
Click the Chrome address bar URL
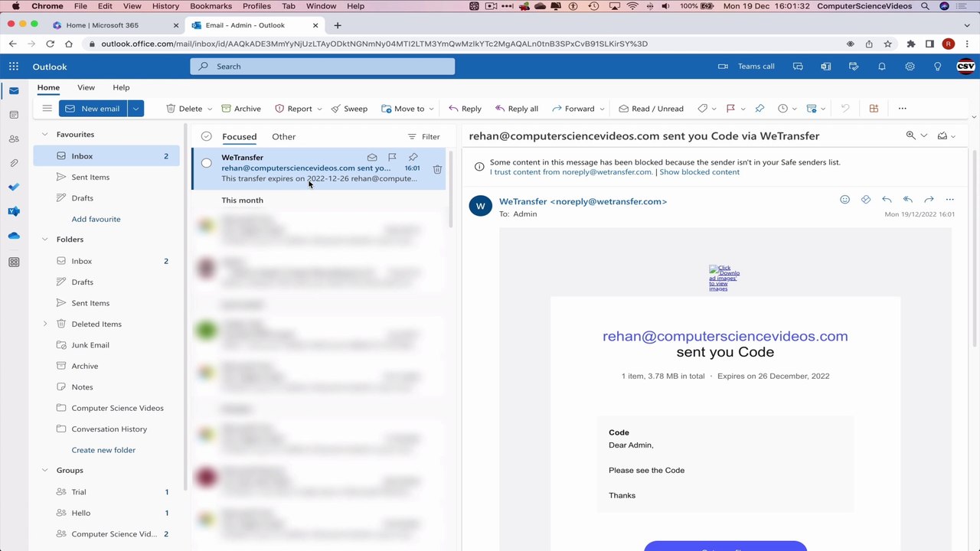tap(374, 44)
